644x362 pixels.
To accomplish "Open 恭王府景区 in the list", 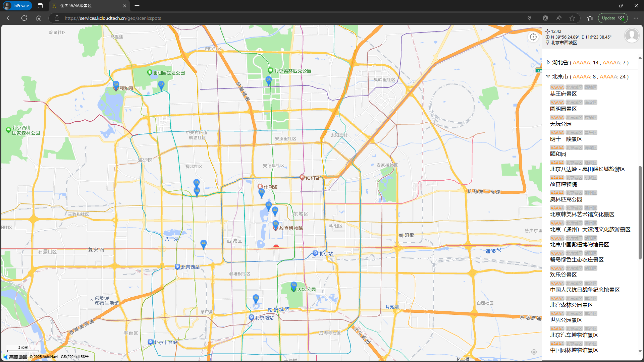I will tap(563, 94).
